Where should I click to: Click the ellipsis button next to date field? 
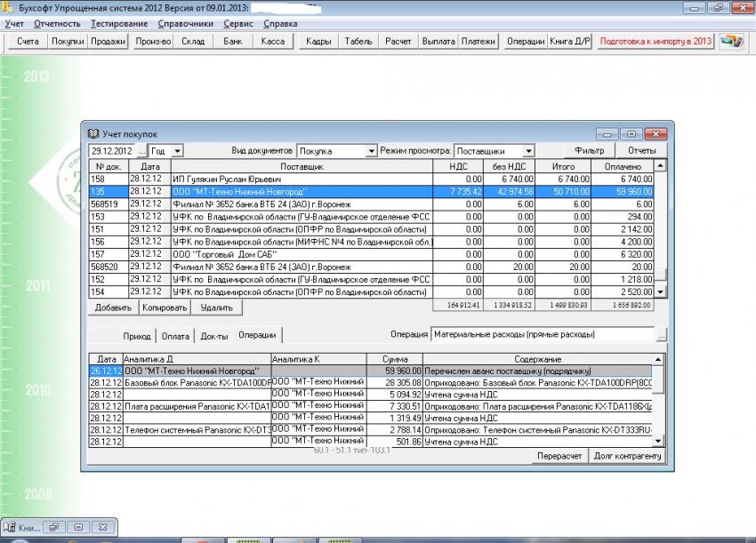(x=141, y=151)
